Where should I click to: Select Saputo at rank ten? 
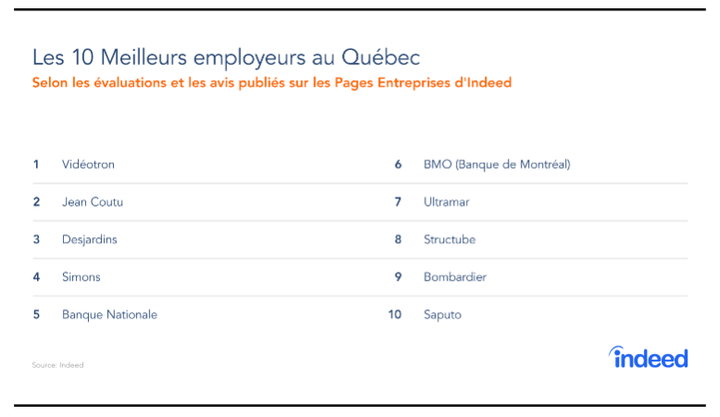tap(443, 315)
